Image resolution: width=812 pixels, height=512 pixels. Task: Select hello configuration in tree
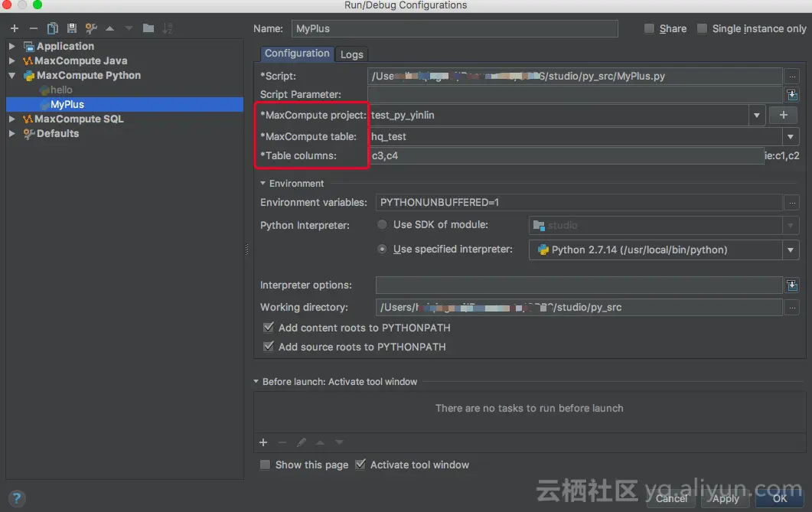click(62, 90)
